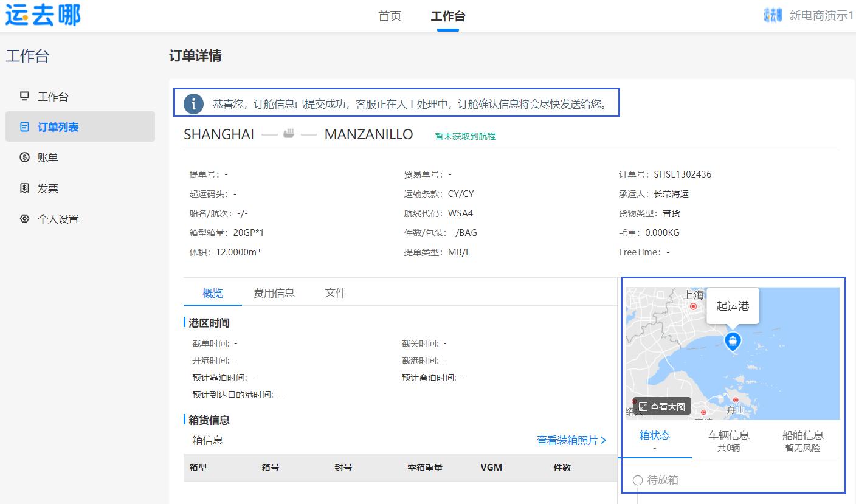The image size is (856, 504).
Task: Click the ship icon between SHANGHAI and MANZANILLO
Action: 289,134
